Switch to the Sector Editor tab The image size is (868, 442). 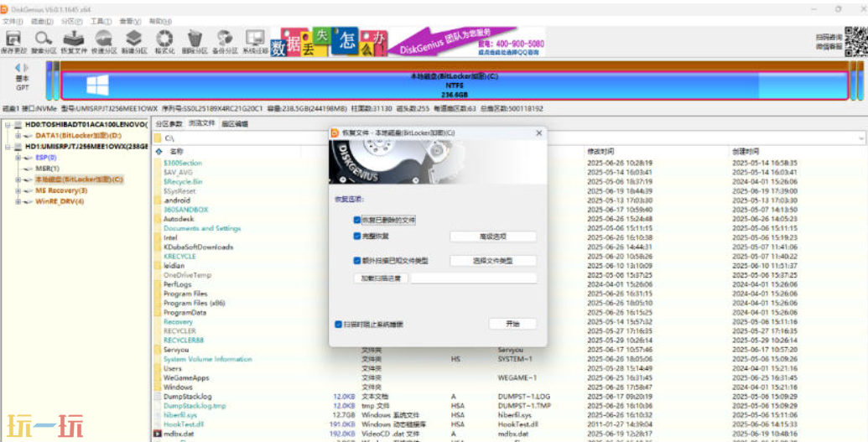click(x=235, y=123)
